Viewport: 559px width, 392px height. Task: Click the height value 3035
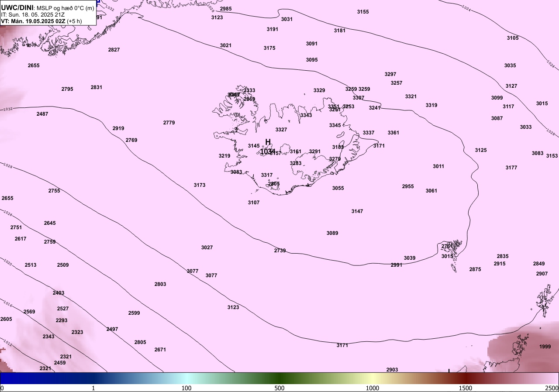click(510, 65)
